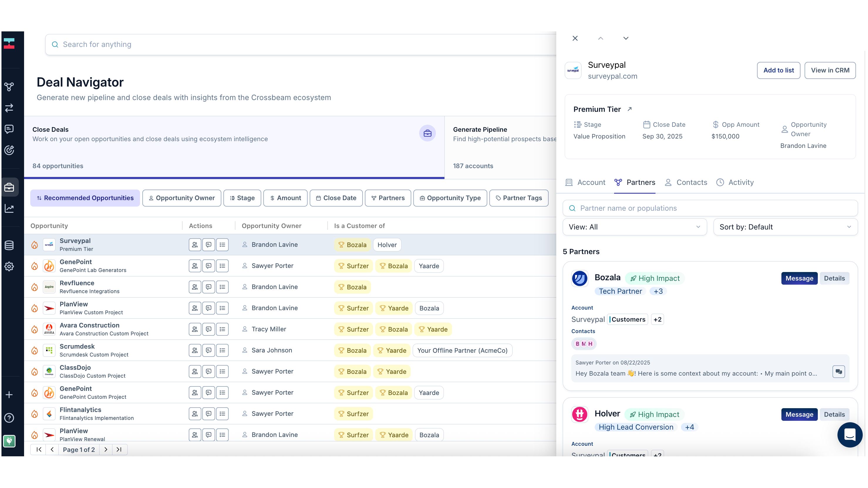The height and width of the screenshot is (488, 868).
Task: Expand the Premium Tier details link
Action: (629, 109)
